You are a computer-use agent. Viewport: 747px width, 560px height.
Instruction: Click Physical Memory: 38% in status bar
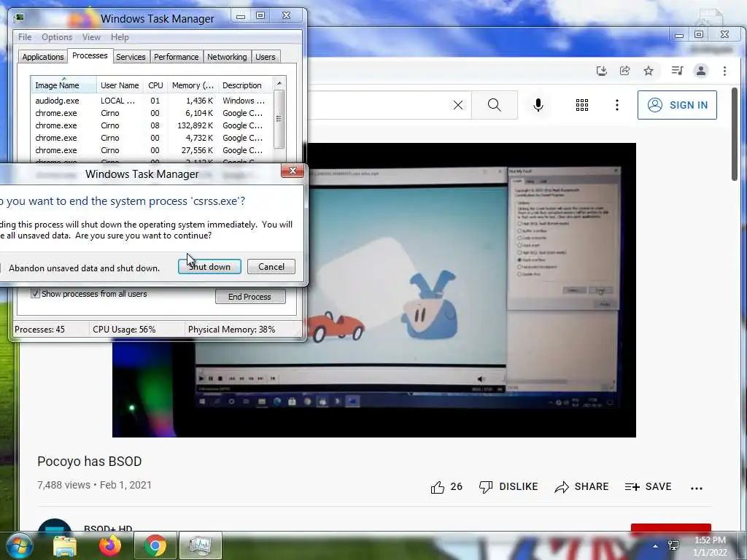(x=231, y=330)
